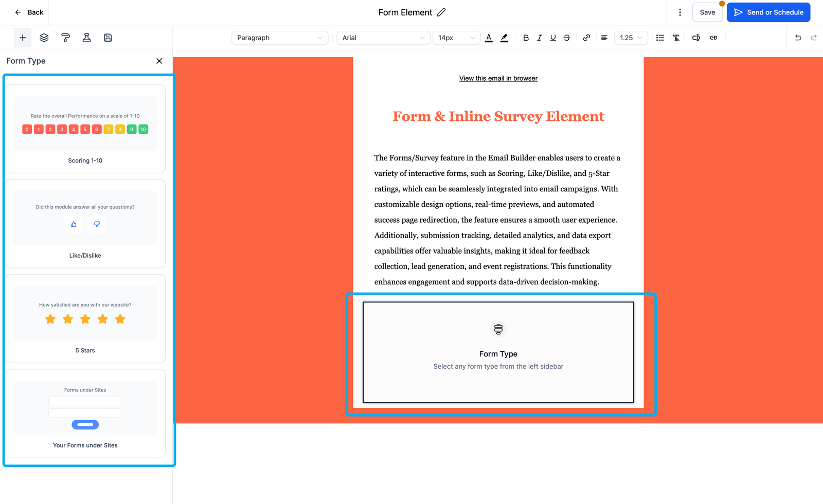Open the Paragraph style dropdown
Viewport: 823px width, 504px height.
pyautogui.click(x=280, y=38)
